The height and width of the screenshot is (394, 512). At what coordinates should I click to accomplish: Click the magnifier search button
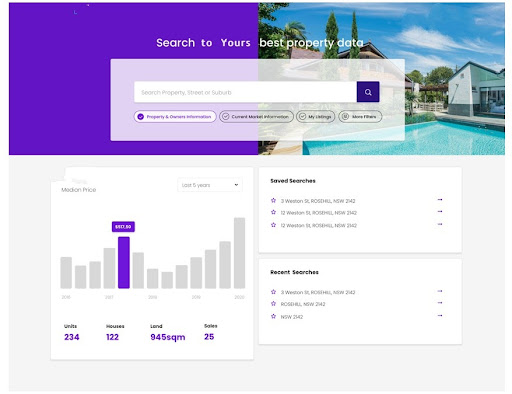tap(368, 92)
